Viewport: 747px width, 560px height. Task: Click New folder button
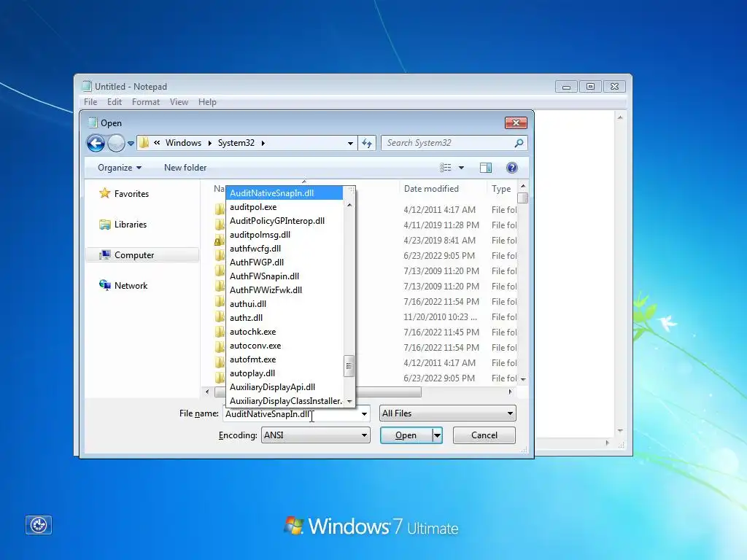coord(185,168)
